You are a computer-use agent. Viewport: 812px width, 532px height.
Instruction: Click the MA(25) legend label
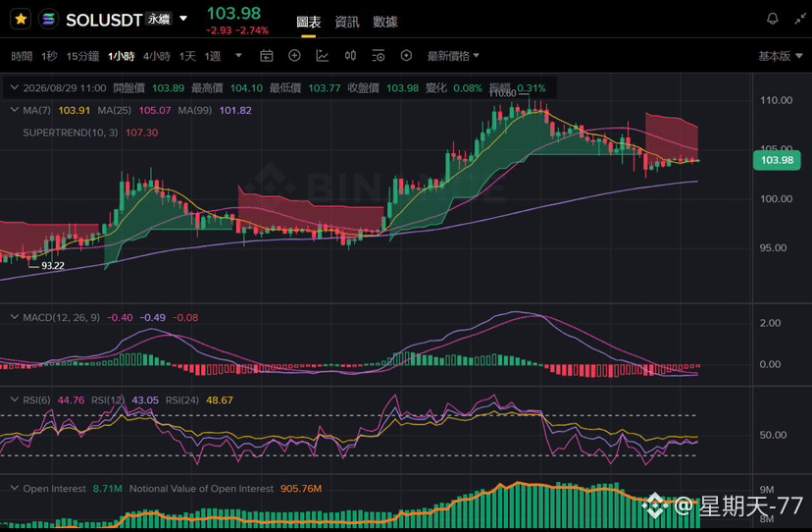(x=114, y=111)
